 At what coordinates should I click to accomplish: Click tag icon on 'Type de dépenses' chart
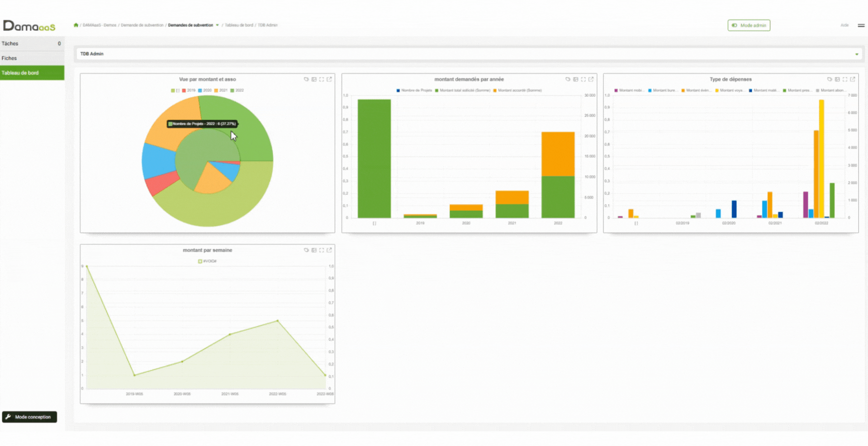[x=830, y=80]
